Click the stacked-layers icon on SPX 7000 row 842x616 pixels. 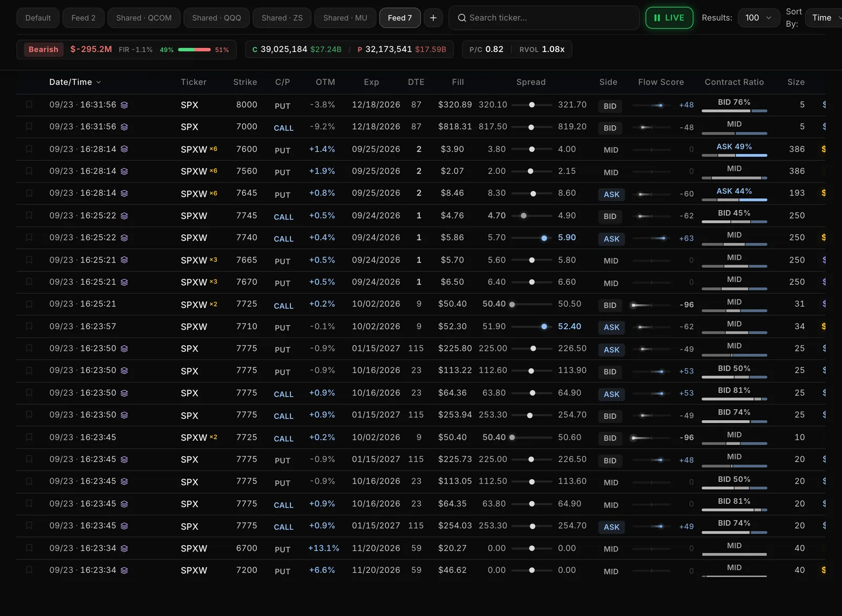click(x=124, y=127)
